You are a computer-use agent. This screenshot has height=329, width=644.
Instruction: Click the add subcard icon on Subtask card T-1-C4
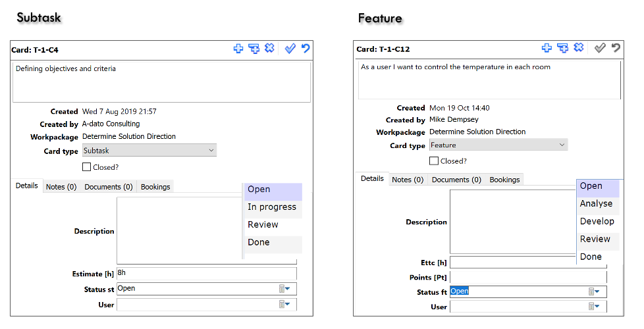click(x=254, y=49)
